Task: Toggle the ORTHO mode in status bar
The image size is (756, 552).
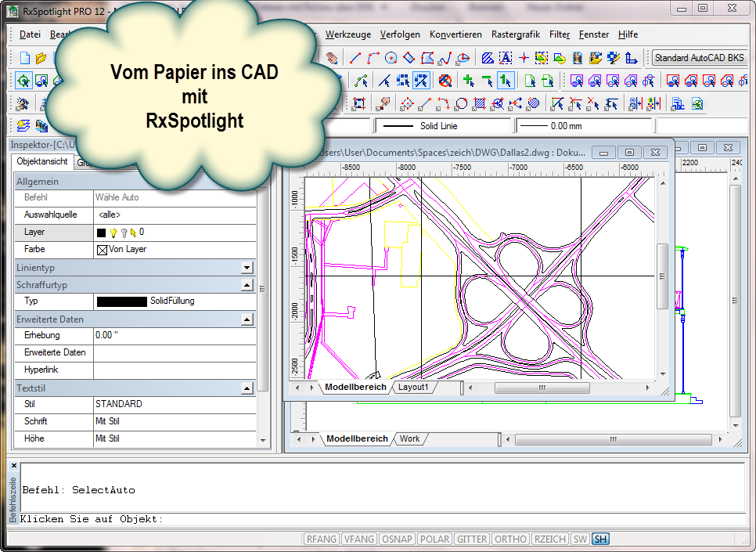Action: coord(510,539)
